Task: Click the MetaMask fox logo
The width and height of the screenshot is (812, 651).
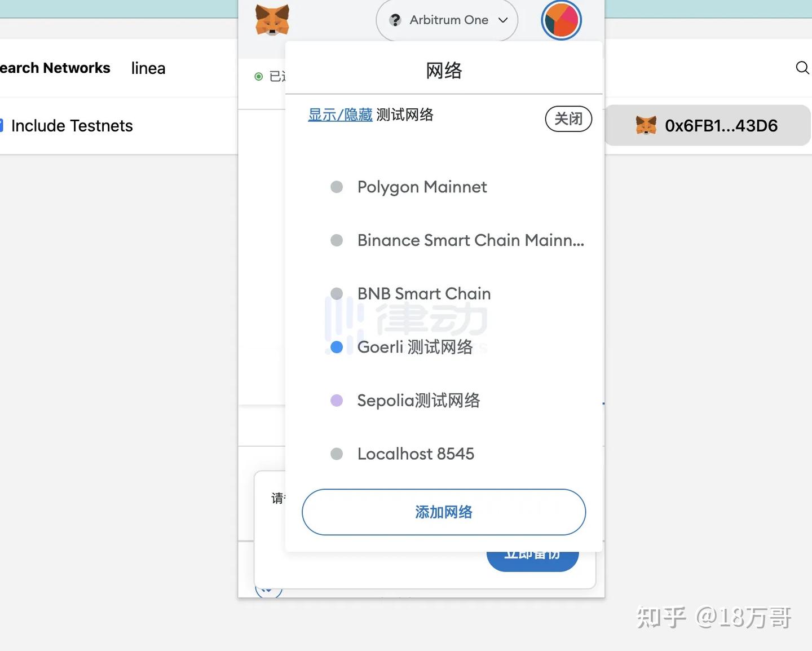Action: (272, 20)
